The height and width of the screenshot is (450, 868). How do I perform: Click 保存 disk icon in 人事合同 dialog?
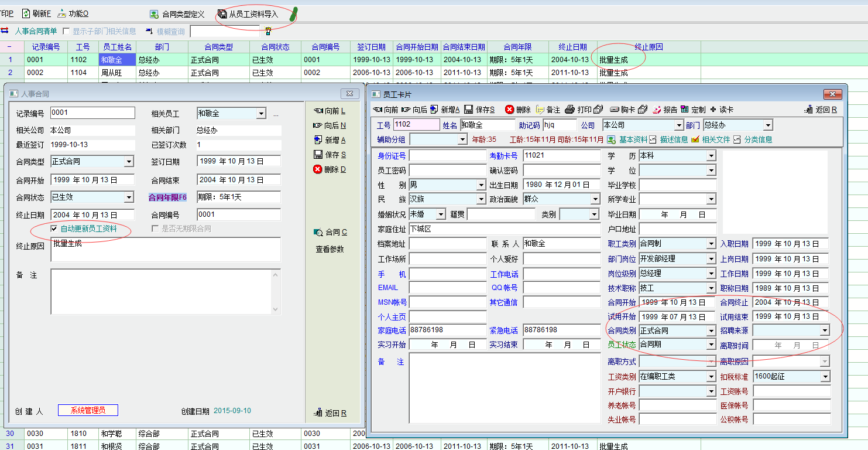pos(318,155)
